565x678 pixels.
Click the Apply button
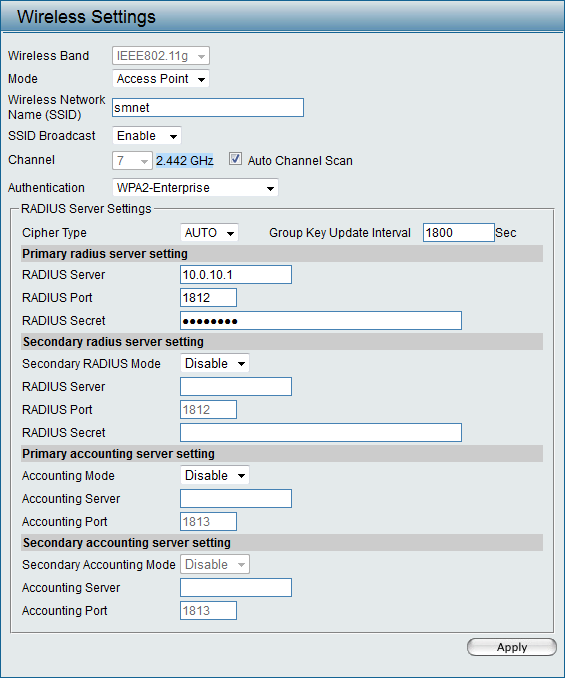(x=512, y=647)
